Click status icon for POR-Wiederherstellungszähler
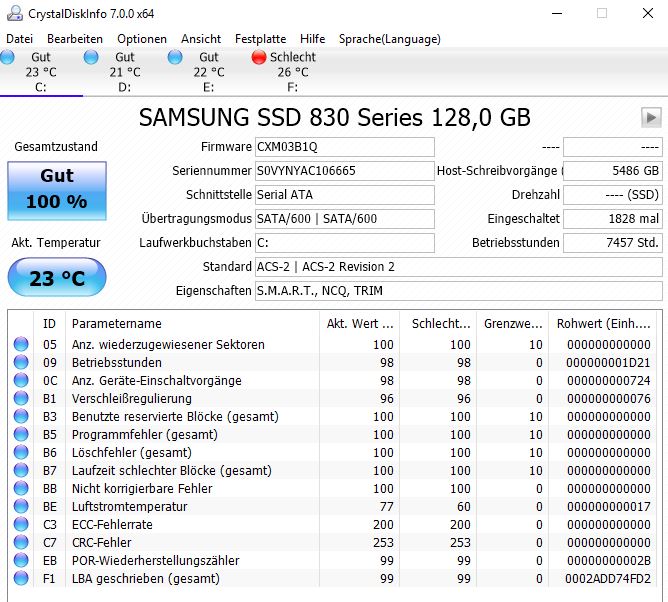Image resolution: width=668 pixels, height=602 pixels. pyautogui.click(x=21, y=560)
